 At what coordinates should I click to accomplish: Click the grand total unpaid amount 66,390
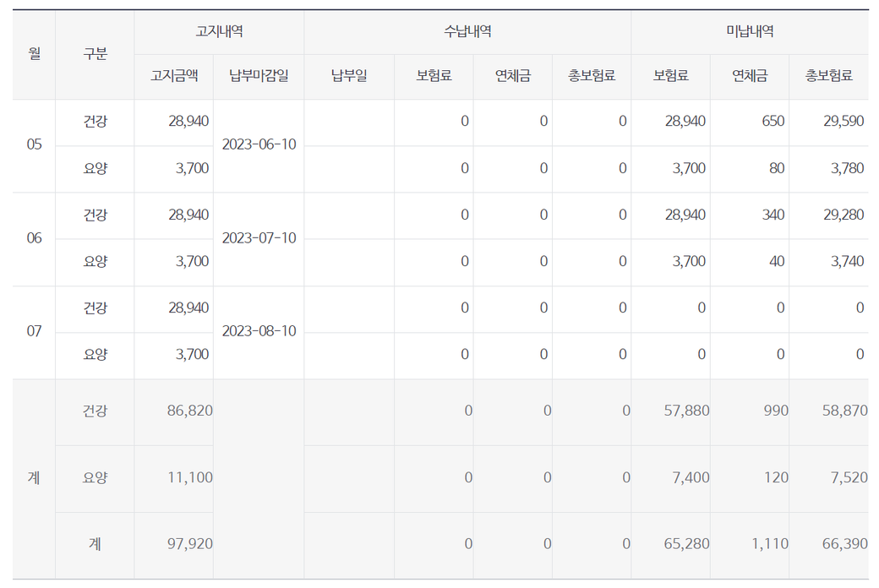pyautogui.click(x=844, y=544)
